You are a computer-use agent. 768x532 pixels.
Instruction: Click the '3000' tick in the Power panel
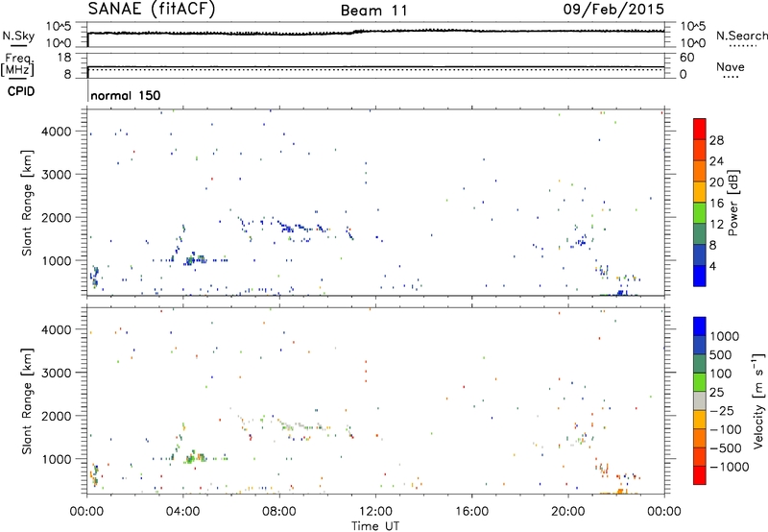(x=56, y=175)
